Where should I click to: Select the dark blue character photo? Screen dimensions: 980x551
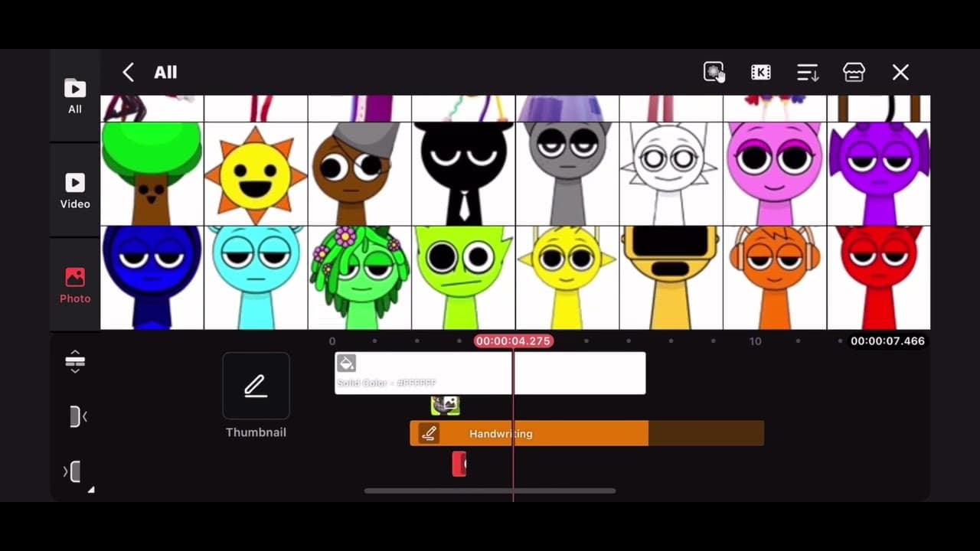152,278
